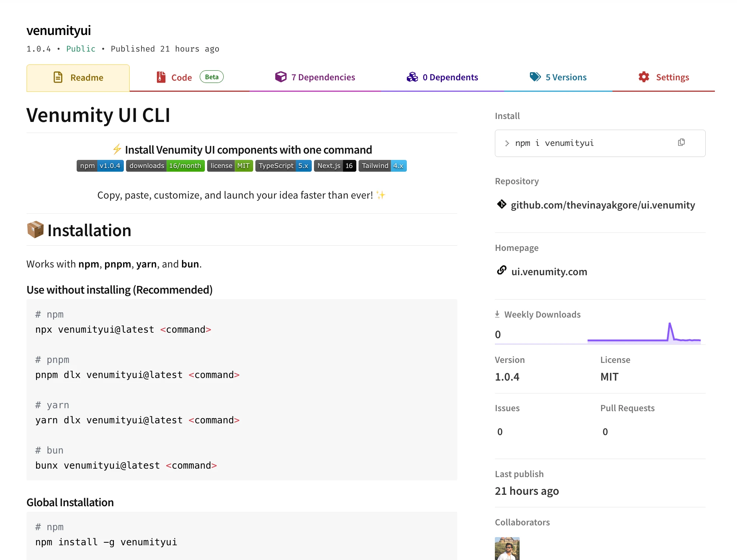The image size is (737, 560).
Task: Click the 'Global Installation' heading
Action: [x=70, y=503]
